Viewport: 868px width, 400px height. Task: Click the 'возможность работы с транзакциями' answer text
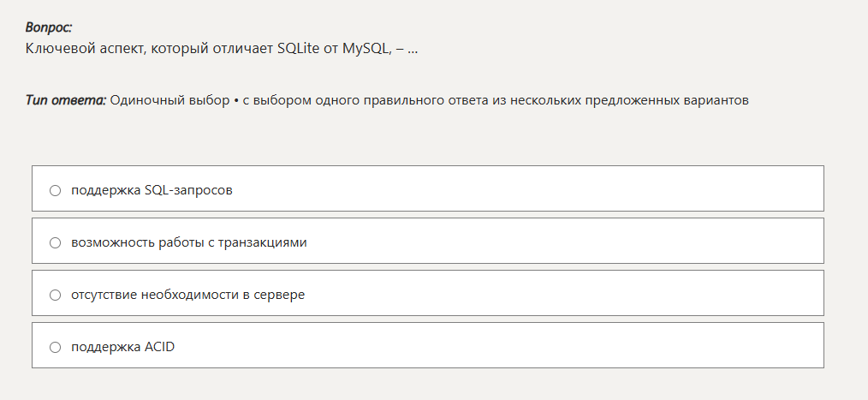tap(188, 242)
